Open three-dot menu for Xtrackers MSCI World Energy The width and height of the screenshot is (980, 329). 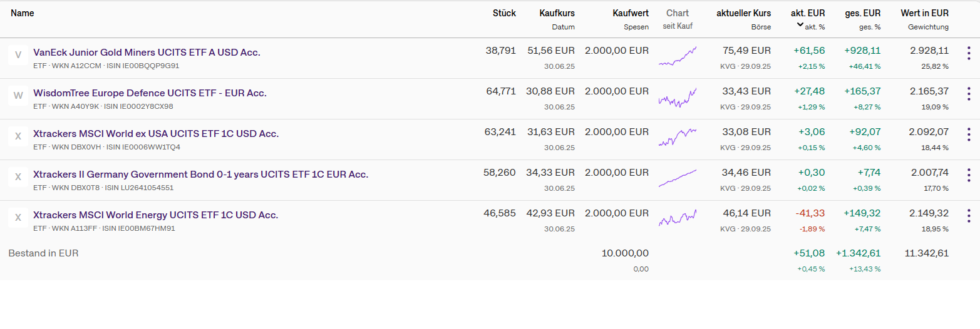point(969,216)
